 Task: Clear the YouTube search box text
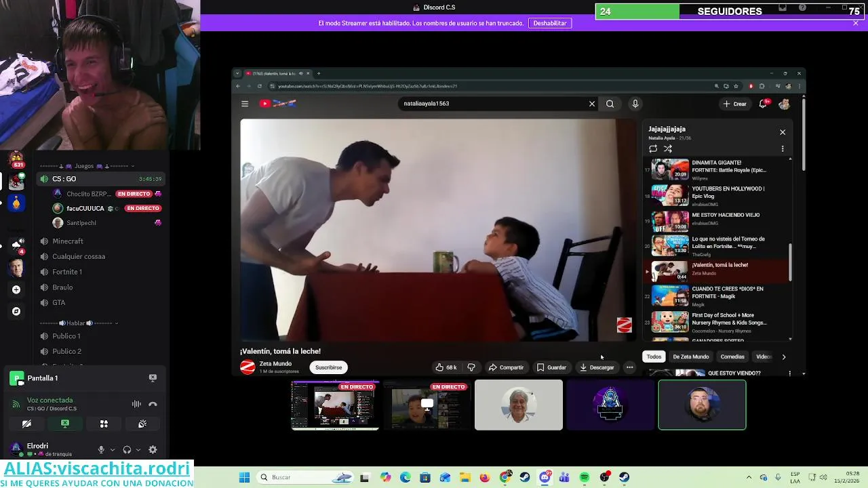tap(592, 104)
